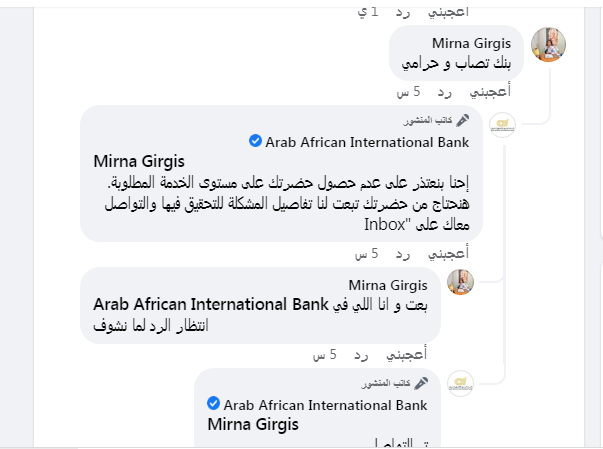The height and width of the screenshot is (449, 603).
Task: Click the verified badge in the bottom bank reply
Action: coord(213,404)
